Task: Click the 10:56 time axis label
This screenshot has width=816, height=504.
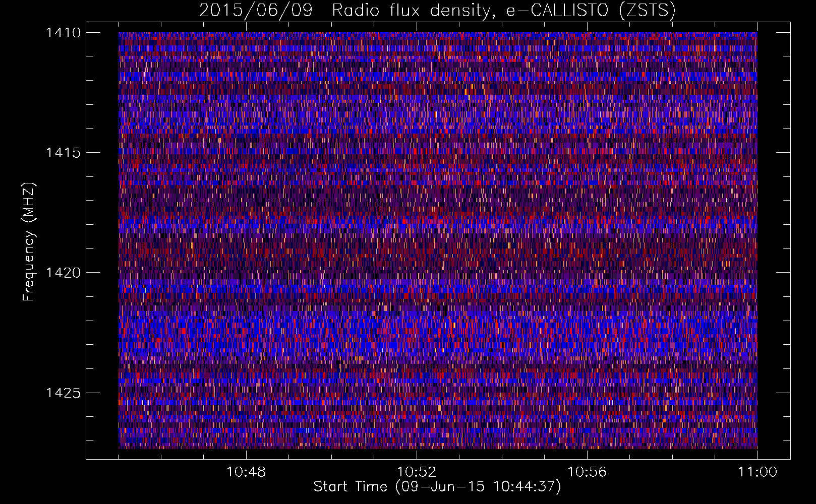Action: pyautogui.click(x=587, y=472)
